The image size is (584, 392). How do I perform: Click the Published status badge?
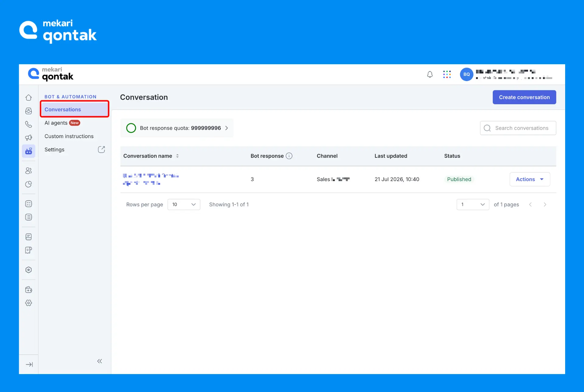(459, 179)
